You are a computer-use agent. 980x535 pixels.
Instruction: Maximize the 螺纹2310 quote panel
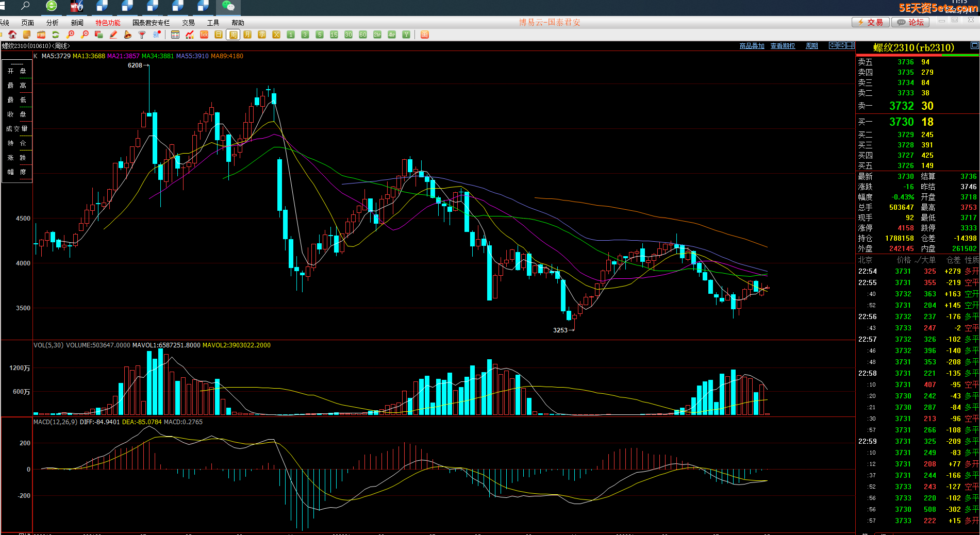click(974, 46)
